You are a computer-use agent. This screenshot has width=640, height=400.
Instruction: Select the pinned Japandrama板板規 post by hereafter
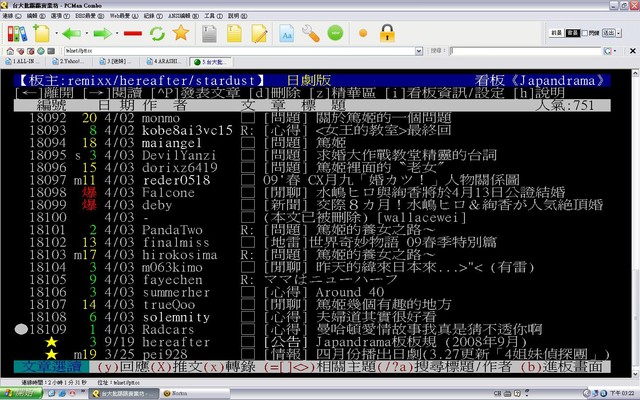(x=312, y=342)
